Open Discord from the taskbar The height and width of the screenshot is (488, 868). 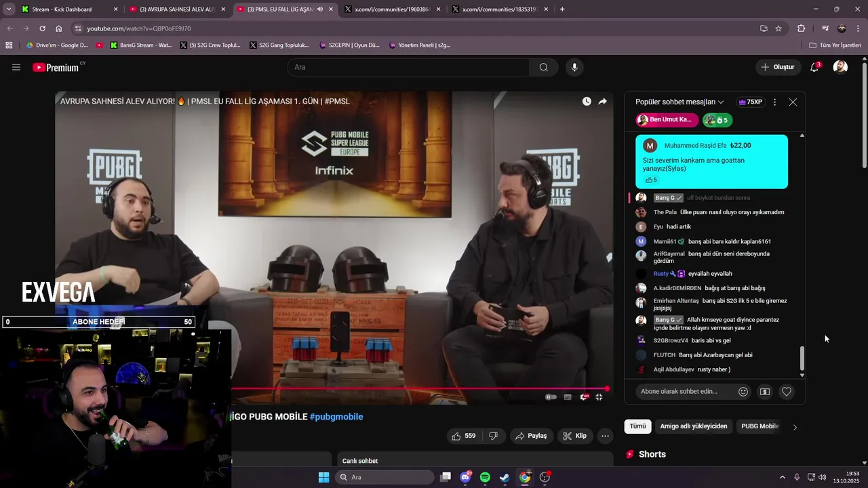pos(465,477)
